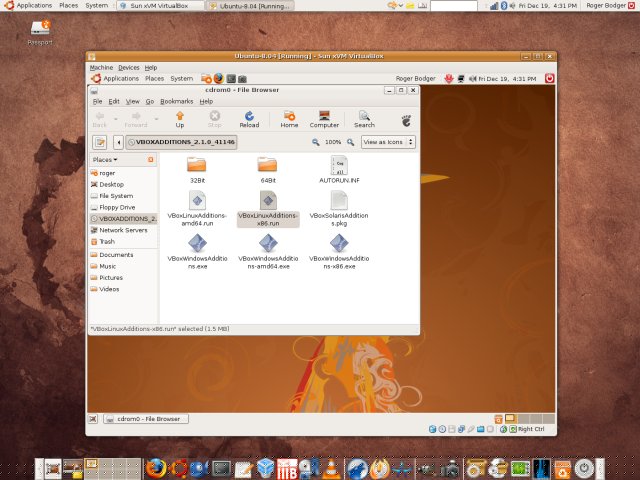640x480 pixels.
Task: Open the VirtualBox Devices menu
Action: coord(129,68)
